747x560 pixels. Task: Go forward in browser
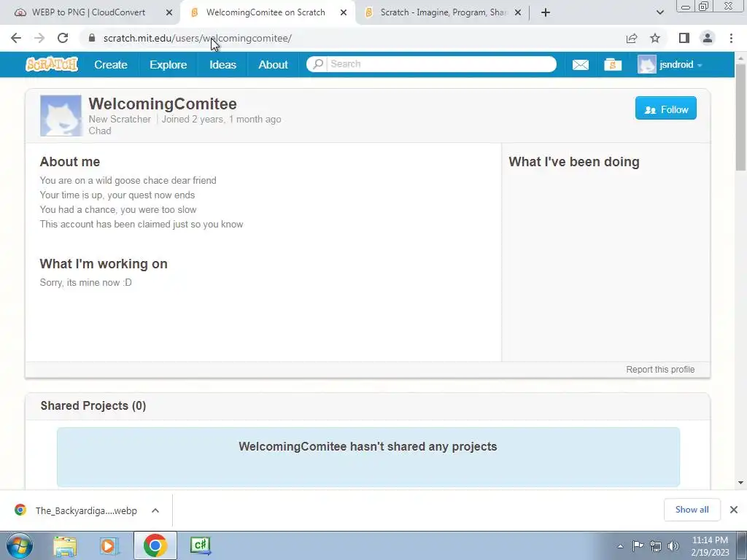pos(39,38)
